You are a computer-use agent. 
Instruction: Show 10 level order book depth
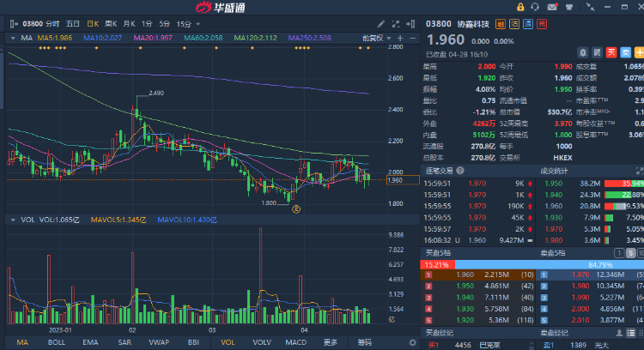(641, 253)
